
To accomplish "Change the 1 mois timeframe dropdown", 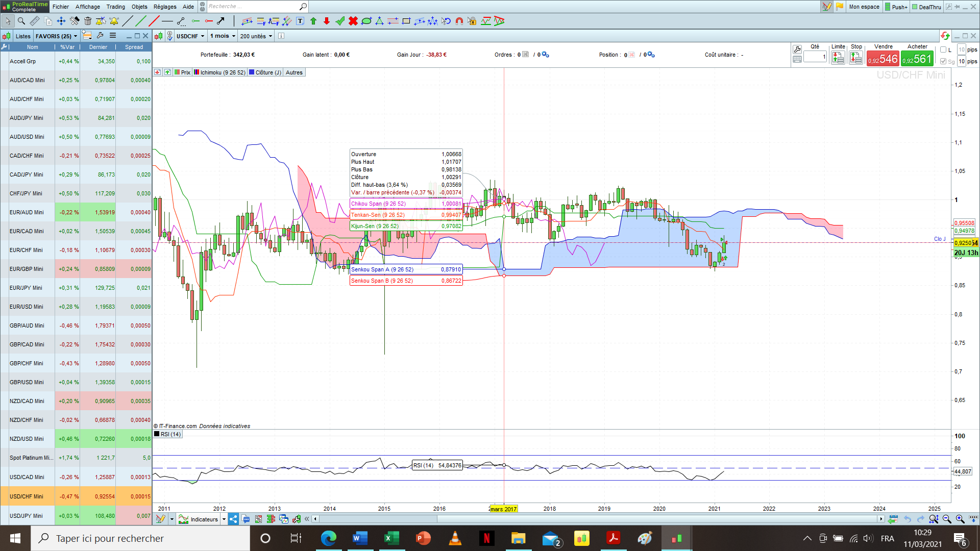I will (223, 36).
